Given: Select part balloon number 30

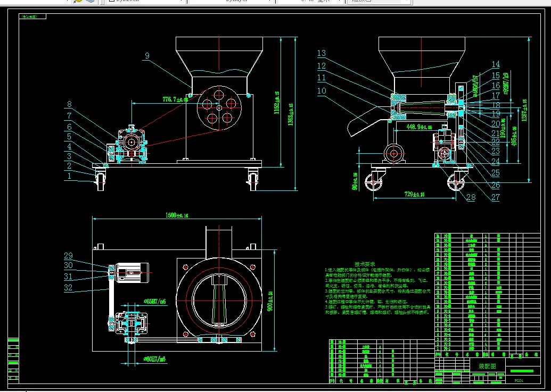Looking at the screenshot, I should [68, 265].
